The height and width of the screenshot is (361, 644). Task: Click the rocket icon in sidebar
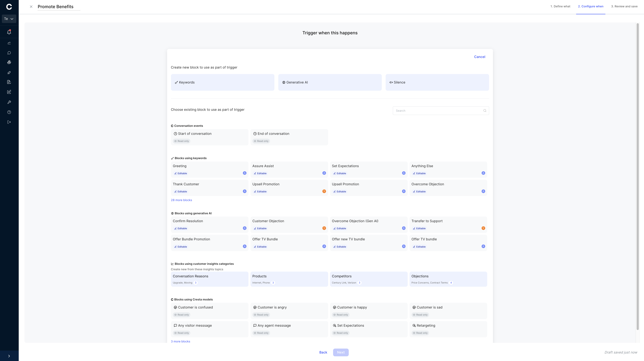[x=9, y=72]
